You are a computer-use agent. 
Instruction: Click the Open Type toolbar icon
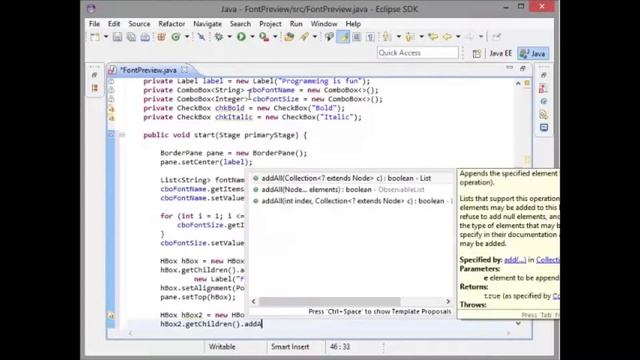click(289, 37)
